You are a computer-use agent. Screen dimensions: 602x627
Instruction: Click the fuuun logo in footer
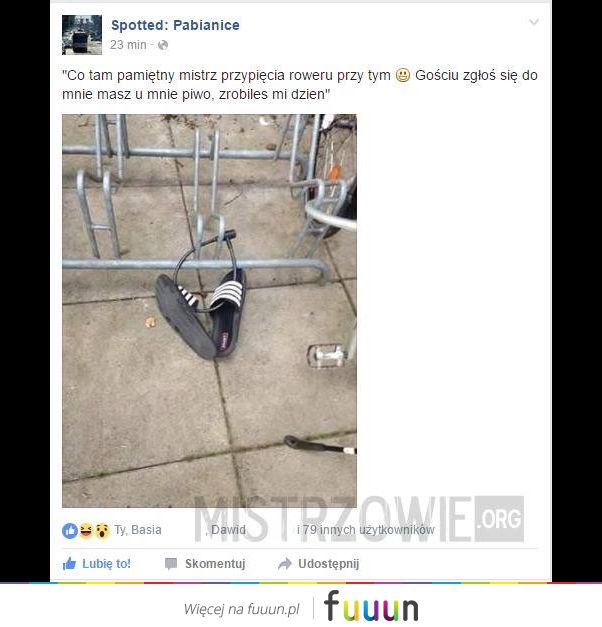[371, 606]
